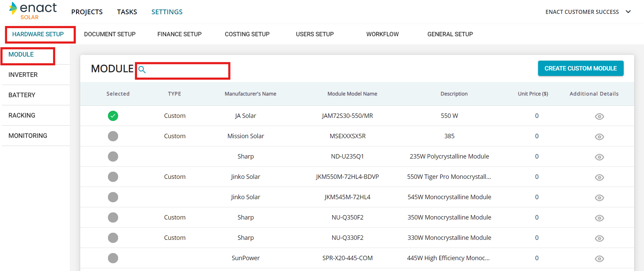Viewport: 644px width, 271px height.
Task: Click the Selected column header
Action: [x=118, y=94]
